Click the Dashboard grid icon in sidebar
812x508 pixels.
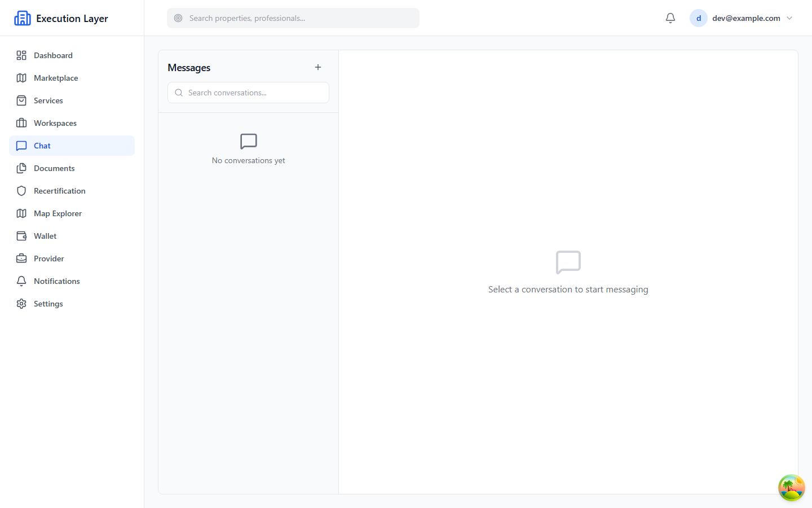click(x=21, y=55)
